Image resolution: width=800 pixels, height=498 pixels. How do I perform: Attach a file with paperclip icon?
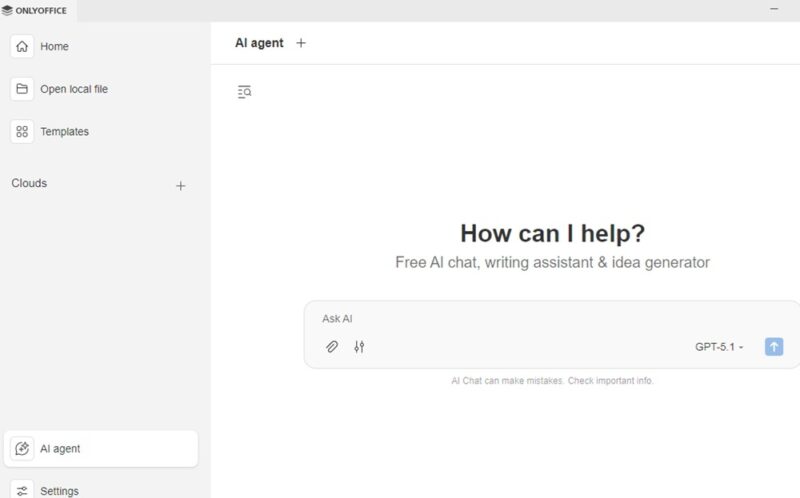(332, 347)
